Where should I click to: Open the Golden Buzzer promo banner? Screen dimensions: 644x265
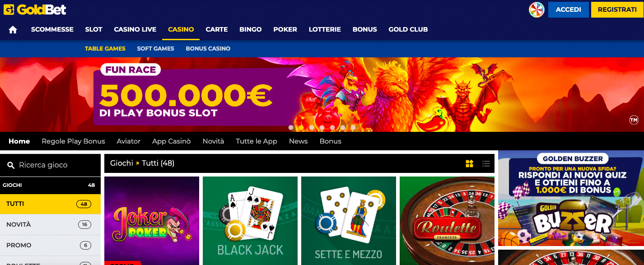click(571, 199)
